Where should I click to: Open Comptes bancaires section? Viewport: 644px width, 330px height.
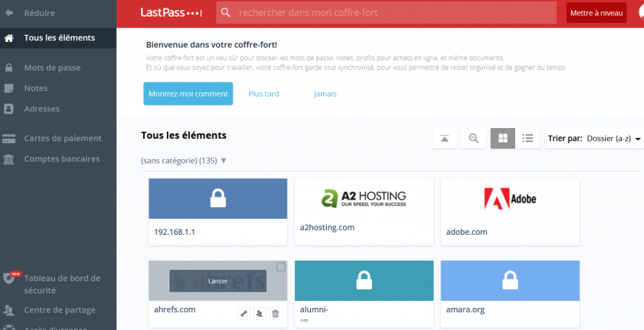(x=62, y=159)
